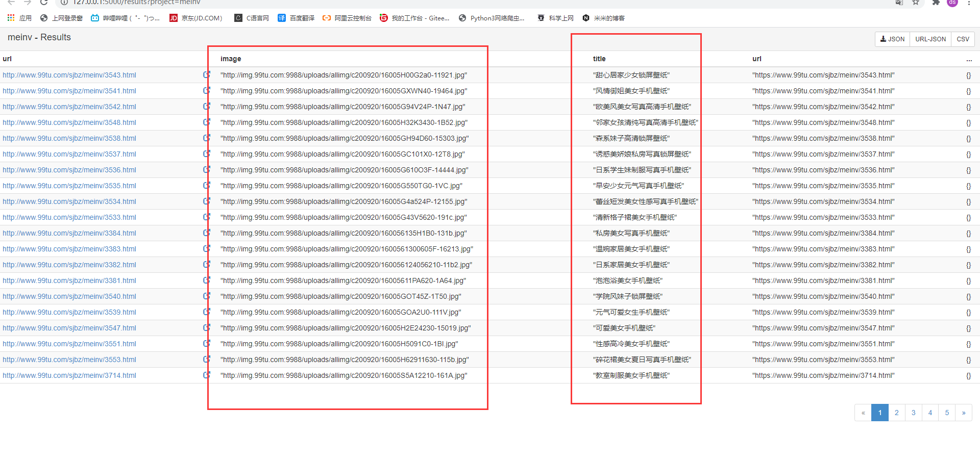Click the 'image' column header
The height and width of the screenshot is (461, 980).
click(231, 59)
